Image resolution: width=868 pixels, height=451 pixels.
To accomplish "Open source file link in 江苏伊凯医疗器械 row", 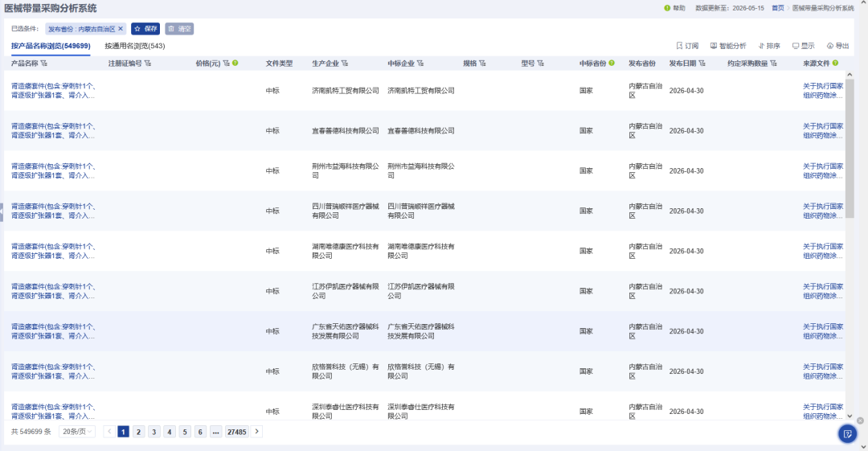I will (823, 292).
